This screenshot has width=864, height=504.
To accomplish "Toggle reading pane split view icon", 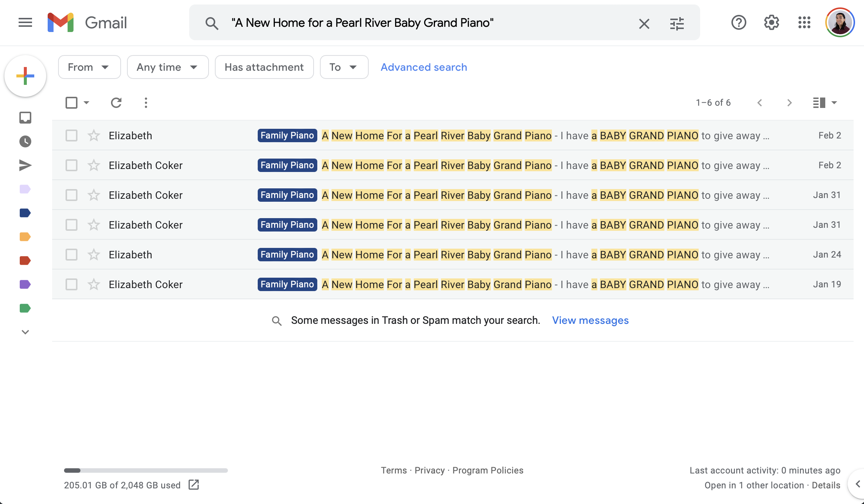I will pos(819,102).
